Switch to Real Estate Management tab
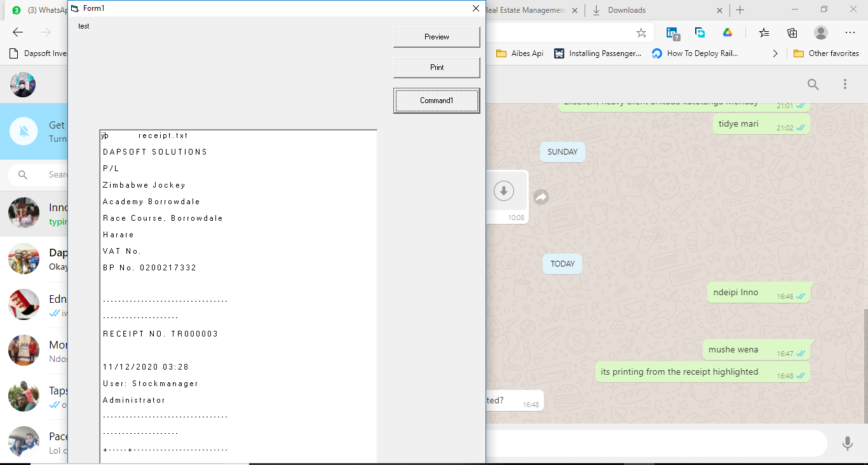 532,10
